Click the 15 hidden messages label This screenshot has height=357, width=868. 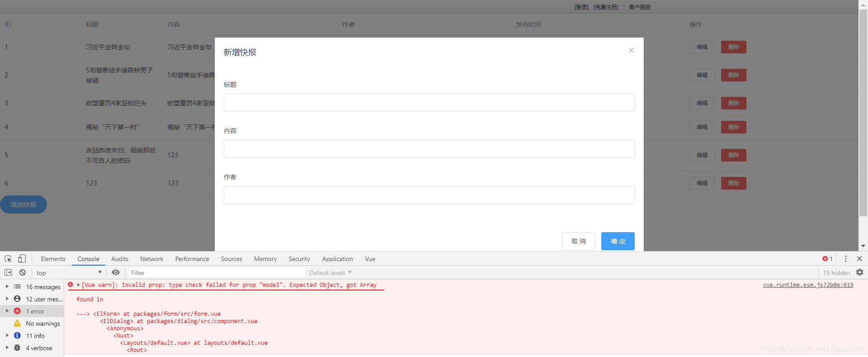(x=836, y=273)
